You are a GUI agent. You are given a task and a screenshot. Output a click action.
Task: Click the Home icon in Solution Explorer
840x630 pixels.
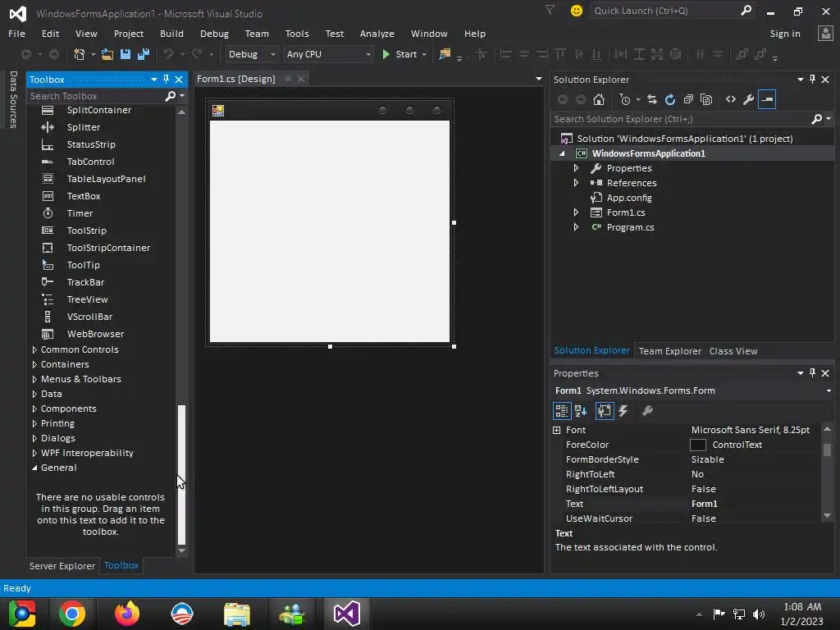click(598, 99)
